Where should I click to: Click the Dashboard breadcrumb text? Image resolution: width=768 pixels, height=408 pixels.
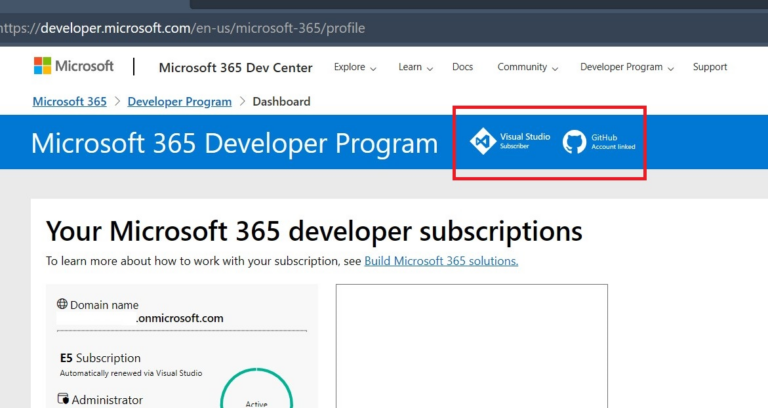pyautogui.click(x=282, y=101)
